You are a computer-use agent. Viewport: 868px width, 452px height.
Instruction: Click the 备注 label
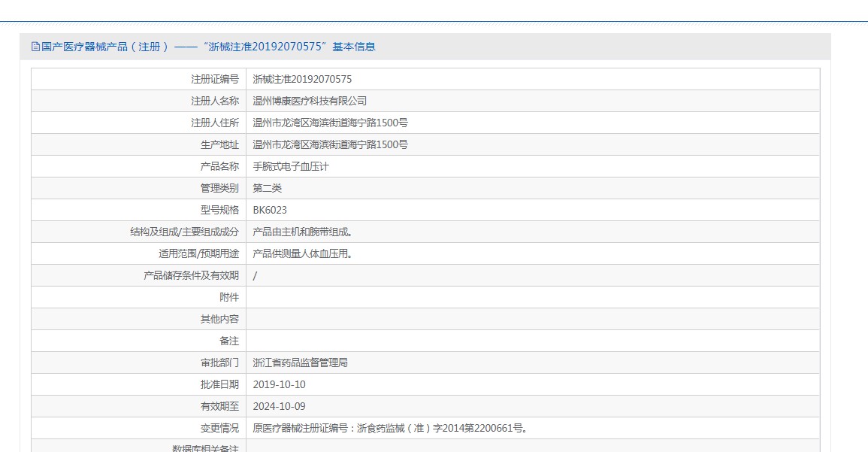click(229, 341)
